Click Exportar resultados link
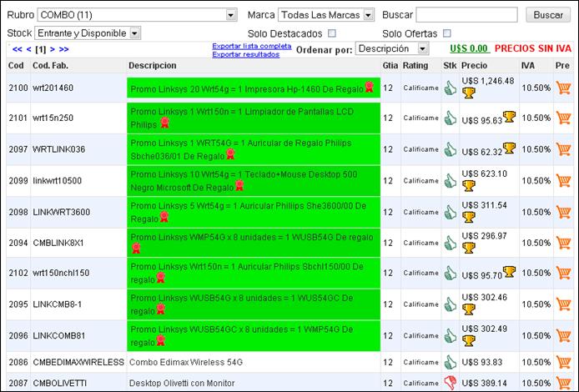Viewport: 579px width, 392px height. [245, 54]
